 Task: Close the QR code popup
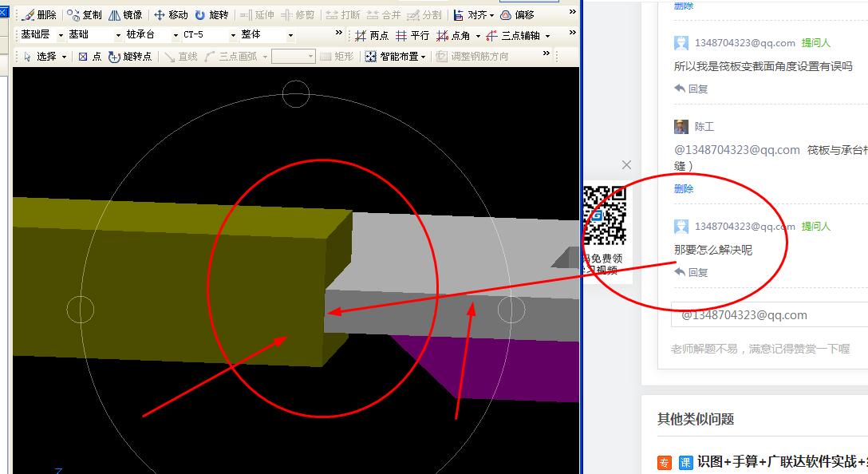point(626,165)
